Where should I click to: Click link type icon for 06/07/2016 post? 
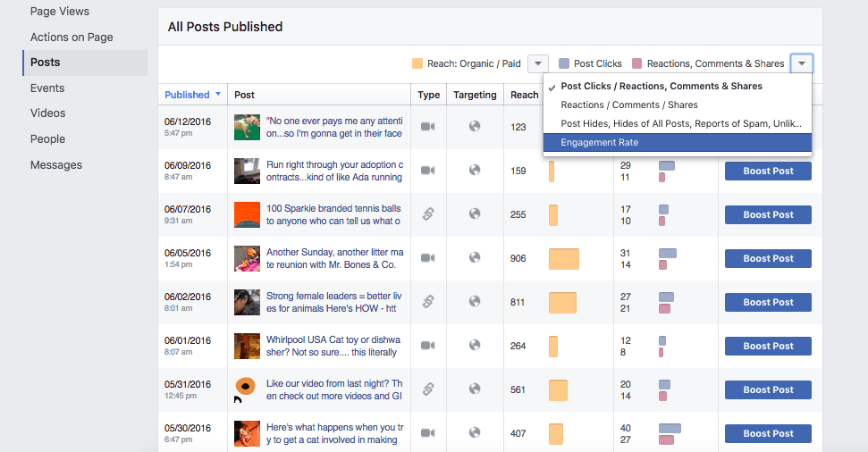[428, 214]
